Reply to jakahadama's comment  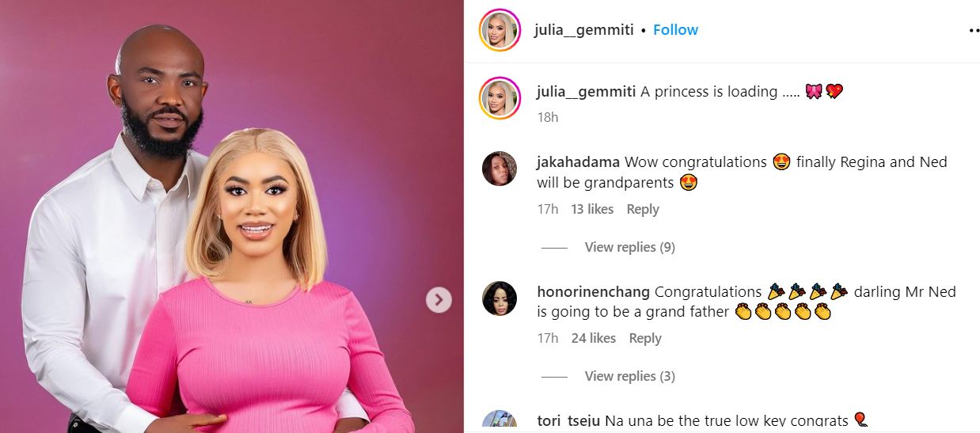click(643, 209)
